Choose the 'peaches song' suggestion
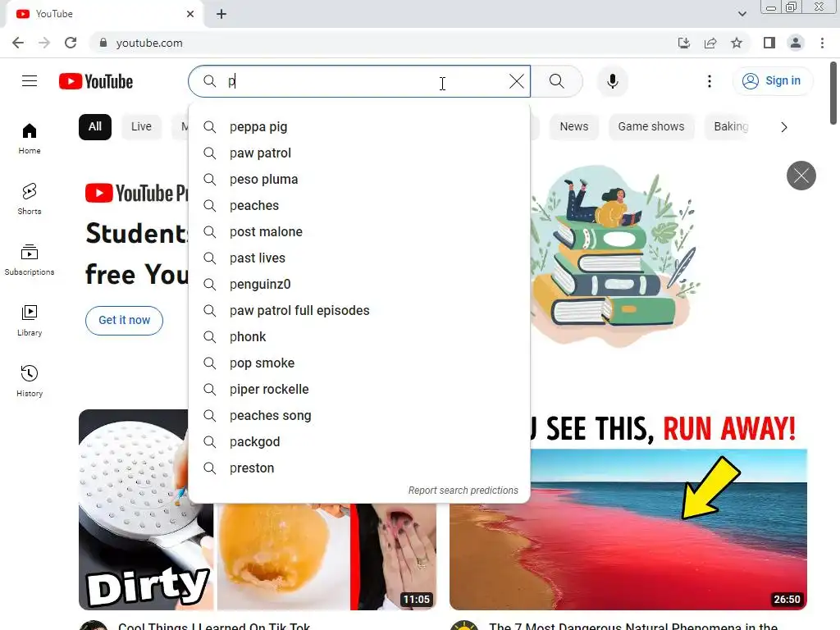The width and height of the screenshot is (840, 630). tap(359, 416)
